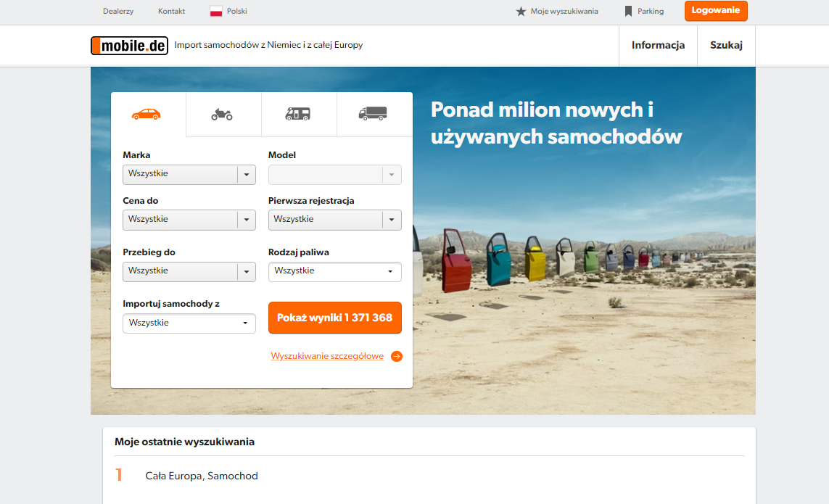Click the bookmark Parking icon

(x=628, y=11)
